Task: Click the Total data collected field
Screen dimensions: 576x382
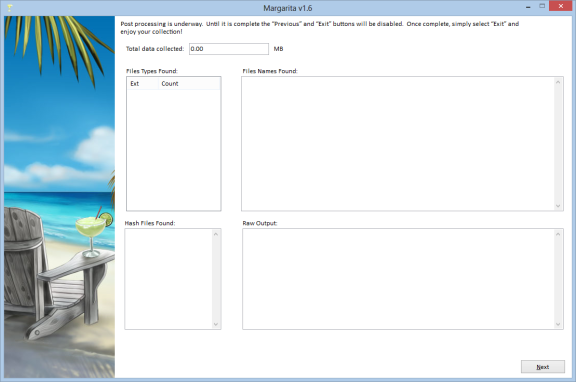Action: click(x=229, y=49)
